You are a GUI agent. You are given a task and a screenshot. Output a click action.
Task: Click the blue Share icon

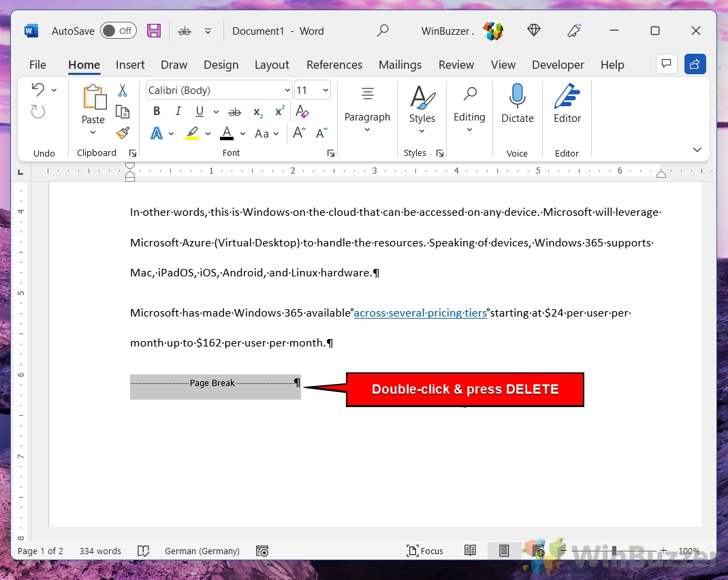[x=695, y=64]
